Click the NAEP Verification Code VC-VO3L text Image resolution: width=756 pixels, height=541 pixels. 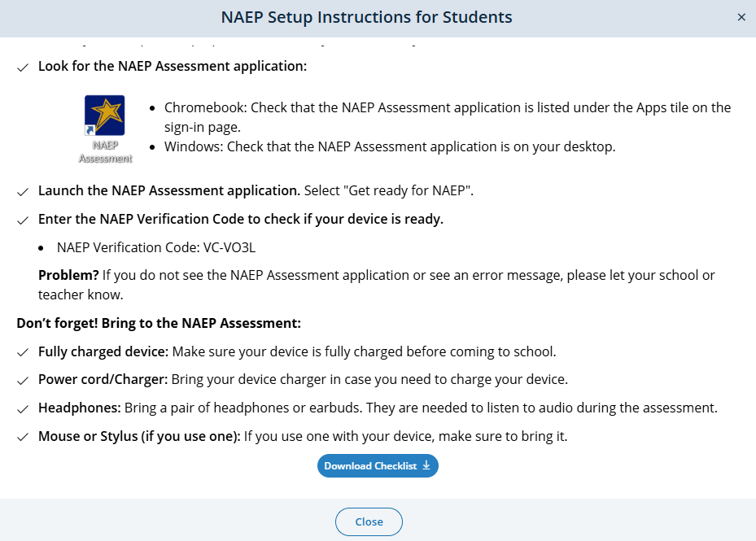tap(162, 247)
